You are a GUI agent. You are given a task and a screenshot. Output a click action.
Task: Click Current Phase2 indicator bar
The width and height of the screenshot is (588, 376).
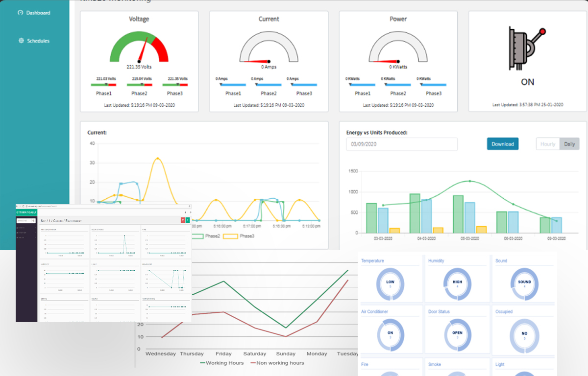tap(269, 85)
